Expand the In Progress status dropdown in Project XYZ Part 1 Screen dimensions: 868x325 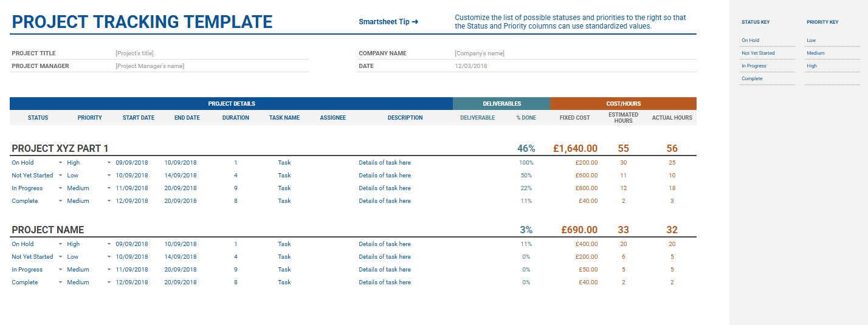coord(60,188)
